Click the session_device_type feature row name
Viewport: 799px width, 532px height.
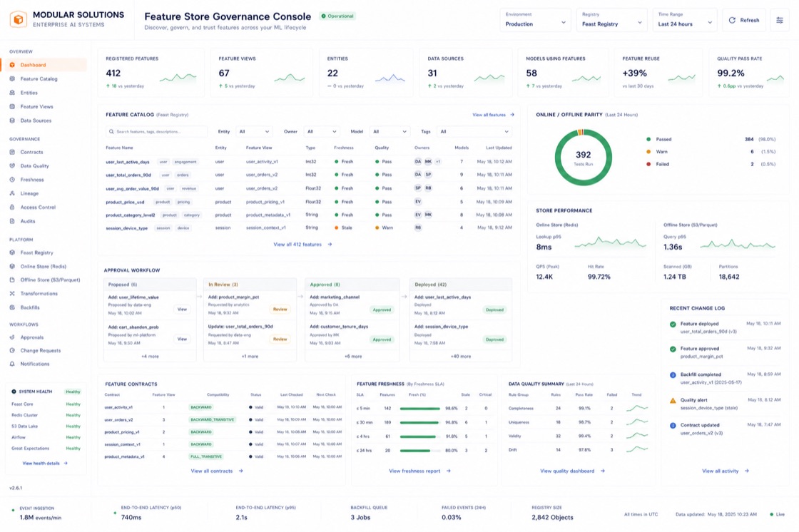click(x=127, y=228)
